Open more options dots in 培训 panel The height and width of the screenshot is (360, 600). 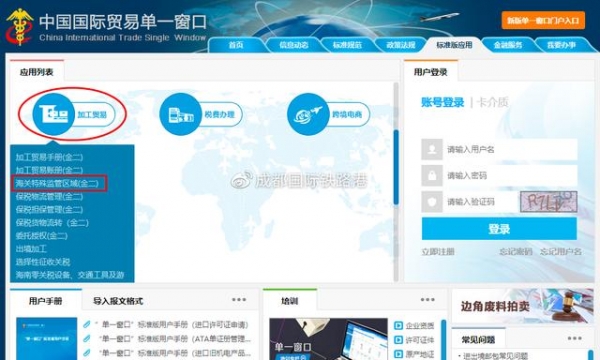pyautogui.click(x=427, y=300)
